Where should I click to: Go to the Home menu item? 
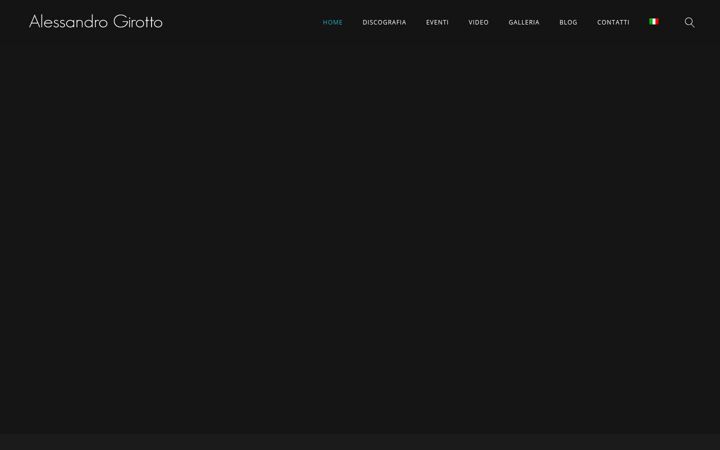pos(332,22)
